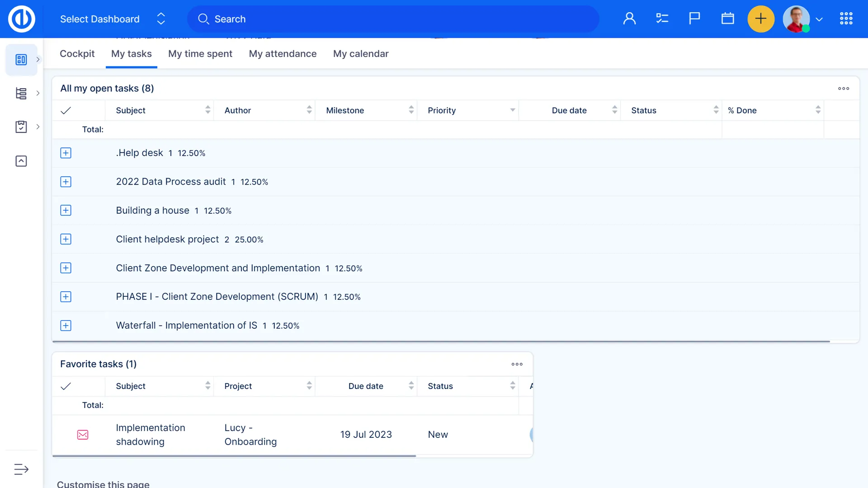Viewport: 868px width, 488px height.
Task: Click the dashboard icon in left sidebar
Action: tap(21, 60)
